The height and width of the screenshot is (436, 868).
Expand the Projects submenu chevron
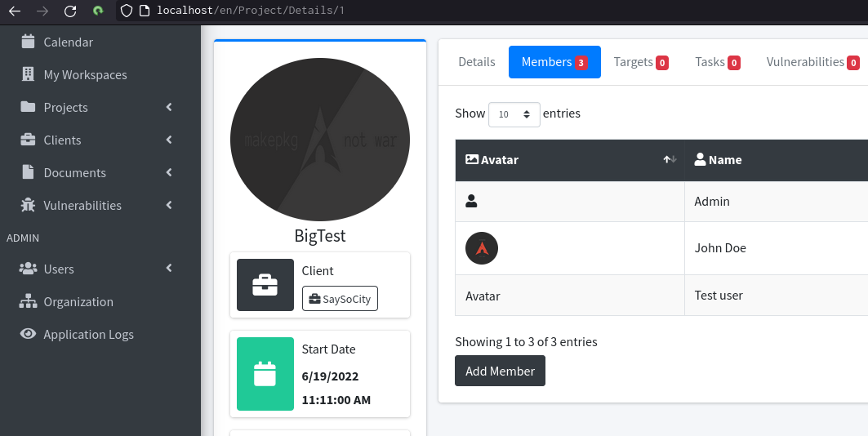click(169, 107)
